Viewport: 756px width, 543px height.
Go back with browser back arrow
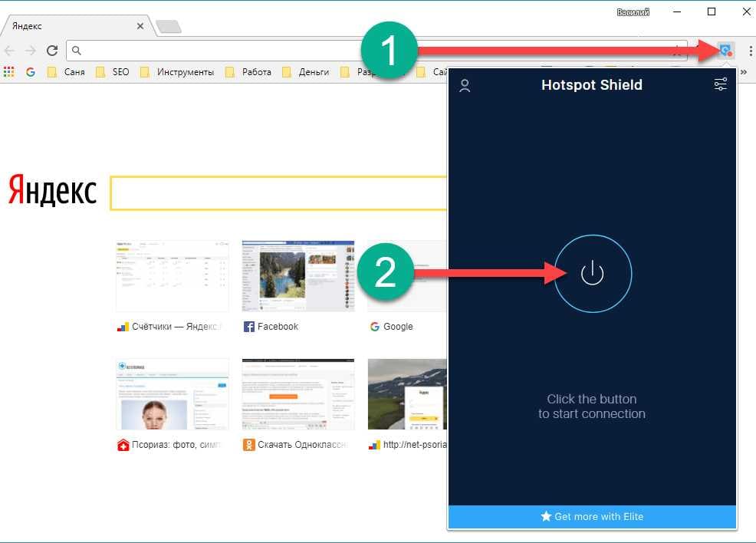(x=9, y=50)
